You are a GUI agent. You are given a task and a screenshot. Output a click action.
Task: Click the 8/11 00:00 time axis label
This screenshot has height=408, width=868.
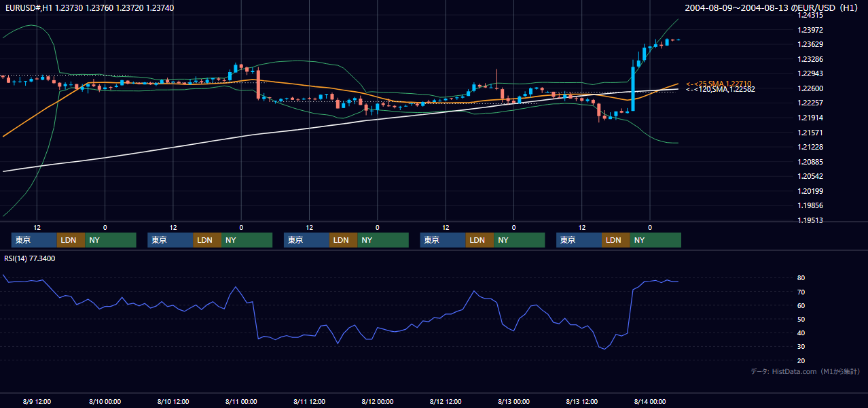241,401
